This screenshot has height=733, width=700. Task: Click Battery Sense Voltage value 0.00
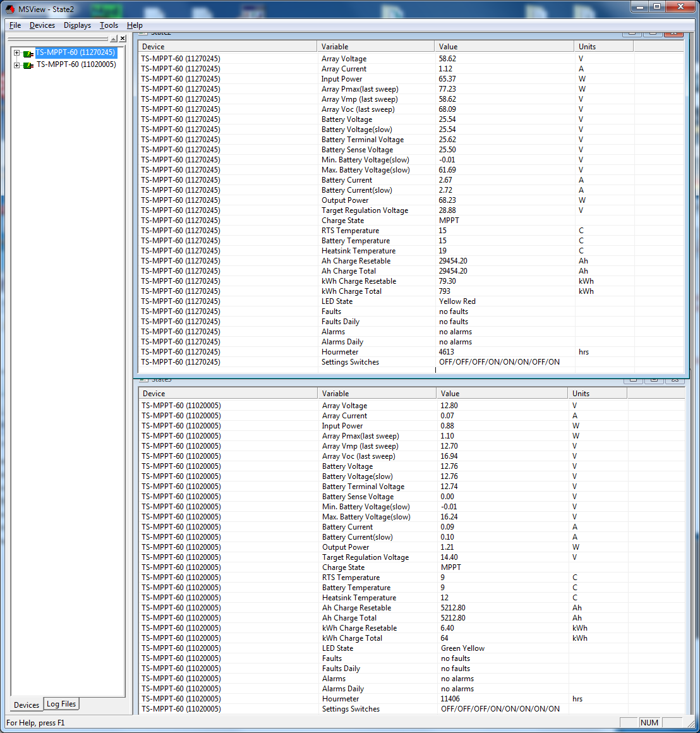pos(447,497)
